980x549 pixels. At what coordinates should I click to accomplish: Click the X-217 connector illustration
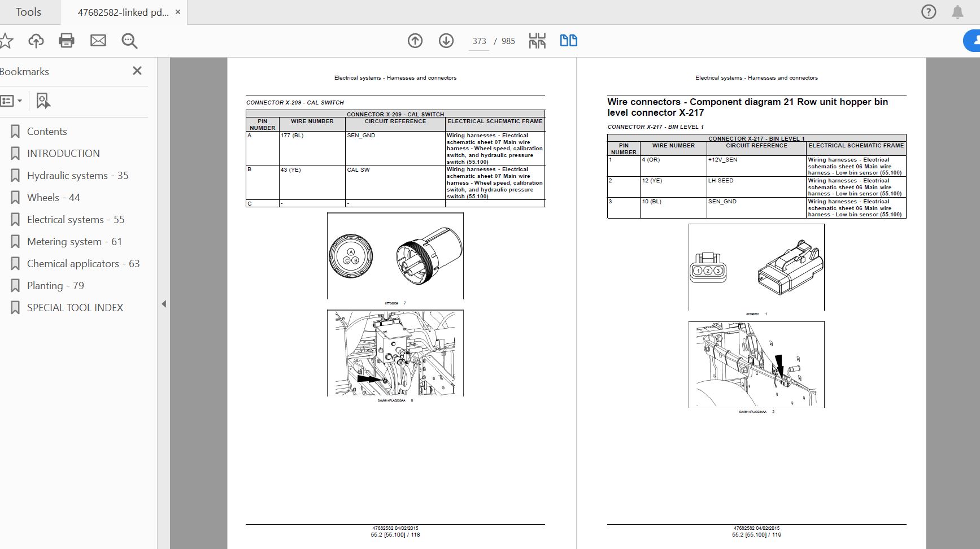coord(756,267)
